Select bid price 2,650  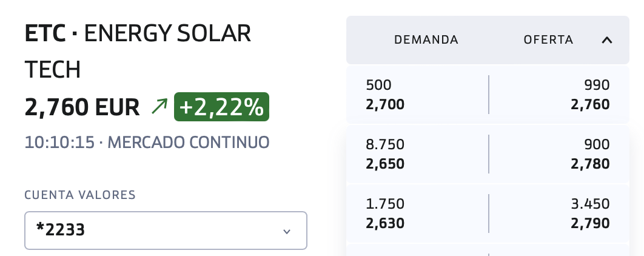[385, 164]
